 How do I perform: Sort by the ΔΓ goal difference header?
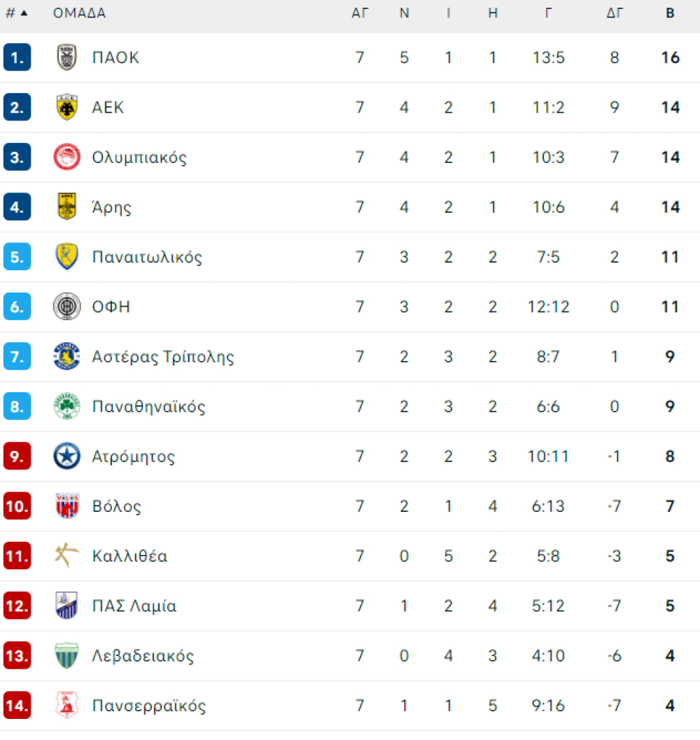pos(614,13)
